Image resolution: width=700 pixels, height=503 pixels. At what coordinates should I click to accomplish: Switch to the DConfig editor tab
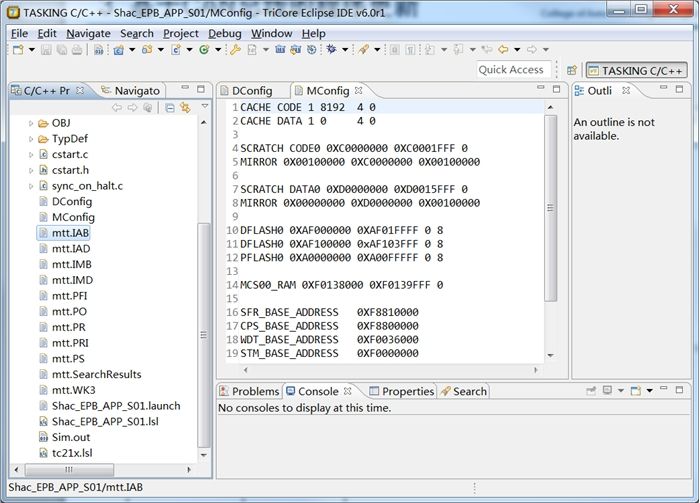pyautogui.click(x=251, y=90)
